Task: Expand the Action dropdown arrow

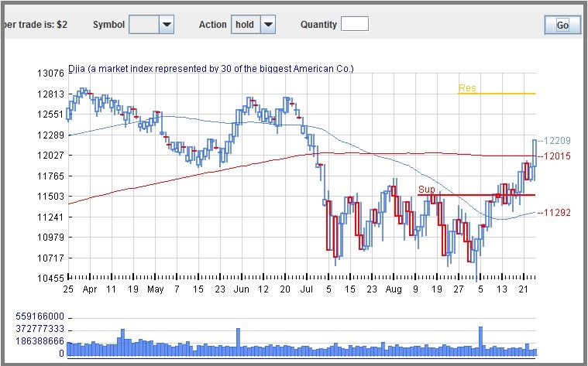Action: click(267, 25)
